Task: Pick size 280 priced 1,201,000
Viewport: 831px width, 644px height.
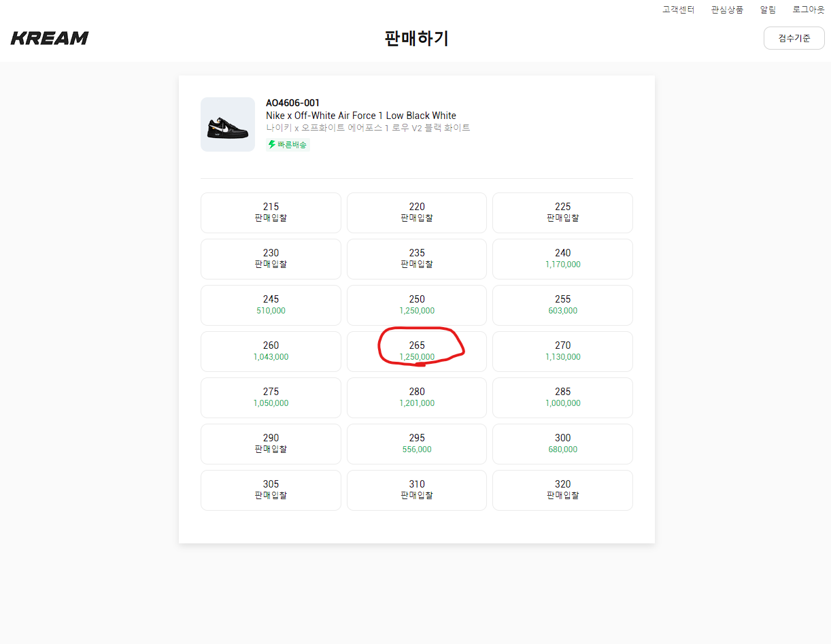Action: click(x=417, y=397)
